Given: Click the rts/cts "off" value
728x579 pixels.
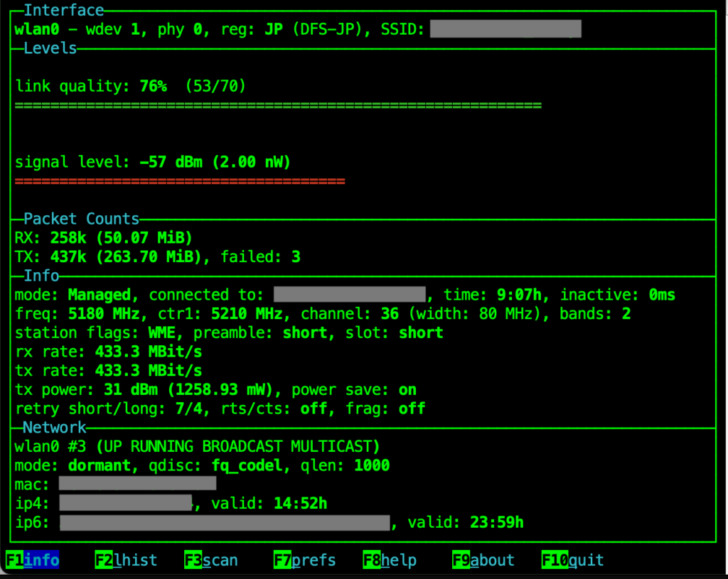Looking at the screenshot, I should [x=314, y=408].
